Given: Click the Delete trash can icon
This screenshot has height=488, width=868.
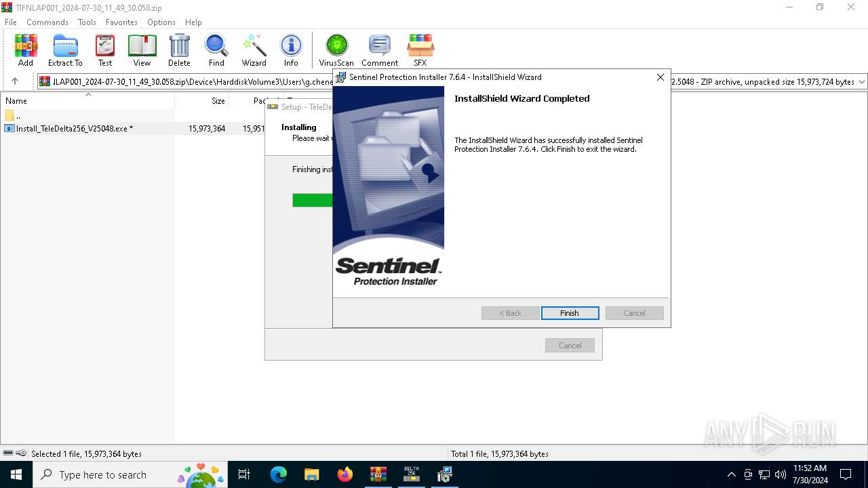Looking at the screenshot, I should [x=179, y=50].
